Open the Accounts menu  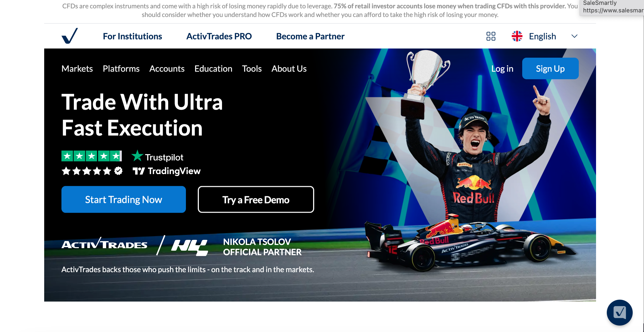[x=167, y=69]
